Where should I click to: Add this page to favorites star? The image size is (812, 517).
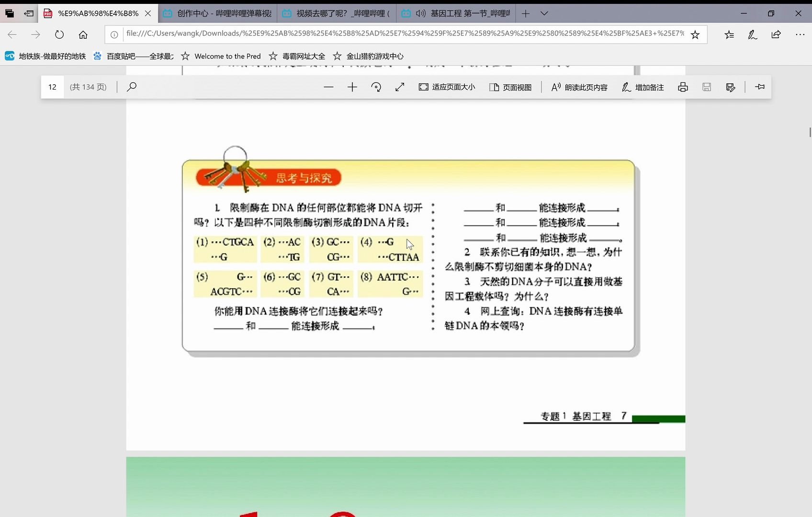pos(695,34)
